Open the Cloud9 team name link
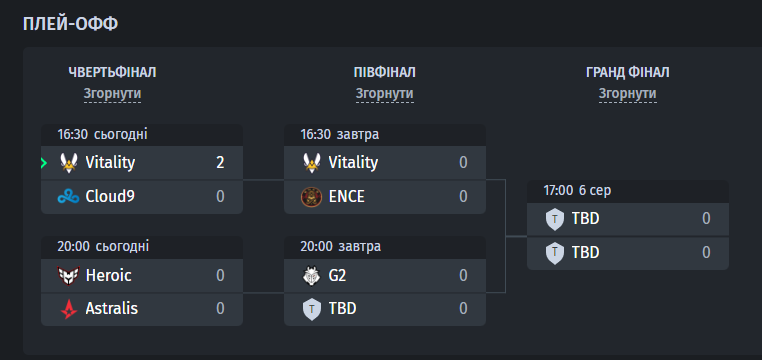 (x=110, y=197)
